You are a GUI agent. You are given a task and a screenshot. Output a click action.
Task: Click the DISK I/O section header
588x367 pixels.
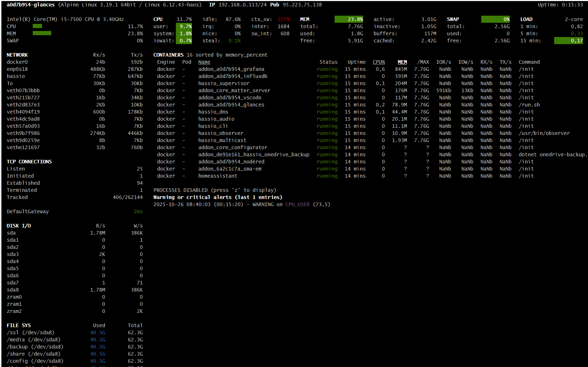tap(19, 226)
